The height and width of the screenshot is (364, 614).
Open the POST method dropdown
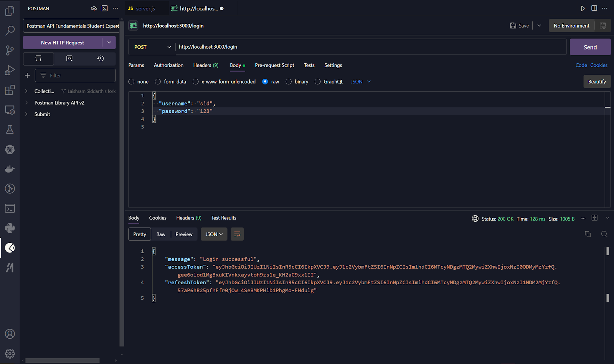151,46
